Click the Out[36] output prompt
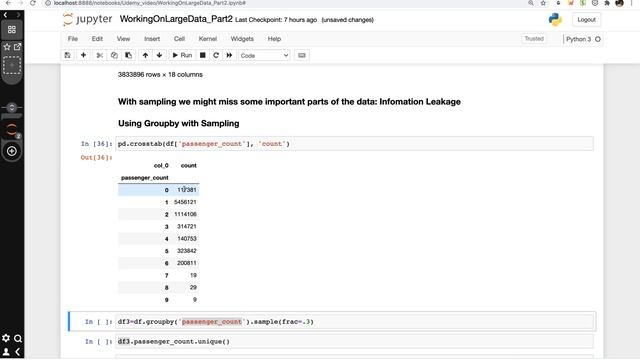Screen dimensions: 640x360 pyautogui.click(x=96, y=158)
